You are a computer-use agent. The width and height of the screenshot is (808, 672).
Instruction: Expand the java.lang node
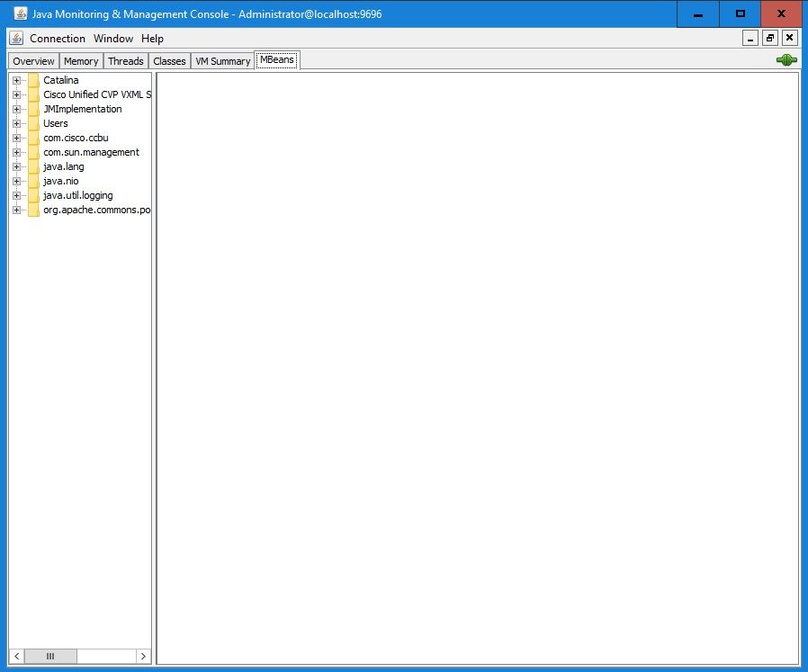tap(16, 167)
